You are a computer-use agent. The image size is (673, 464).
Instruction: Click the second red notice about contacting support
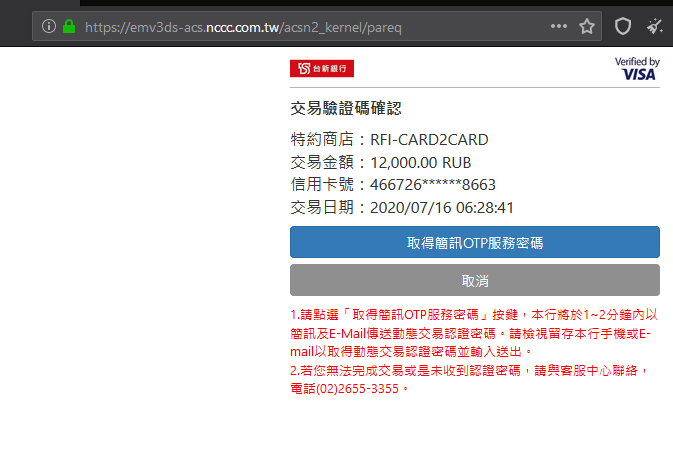[x=474, y=379]
